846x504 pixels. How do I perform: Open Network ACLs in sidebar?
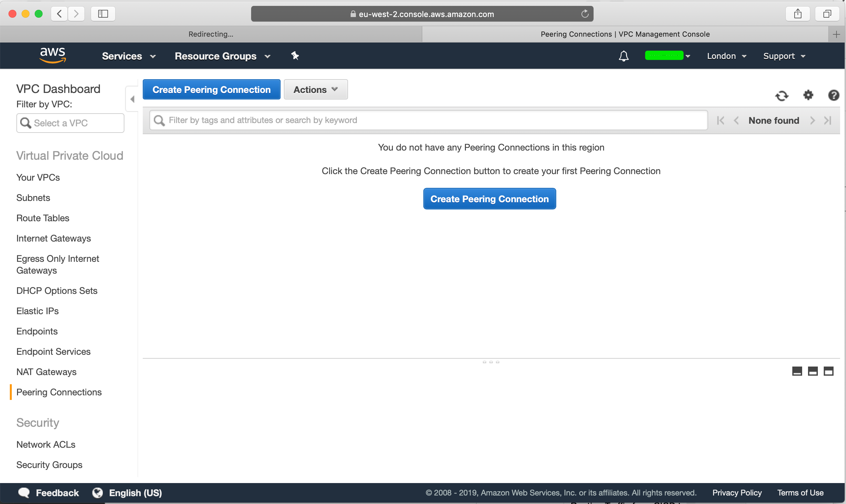[x=46, y=444]
